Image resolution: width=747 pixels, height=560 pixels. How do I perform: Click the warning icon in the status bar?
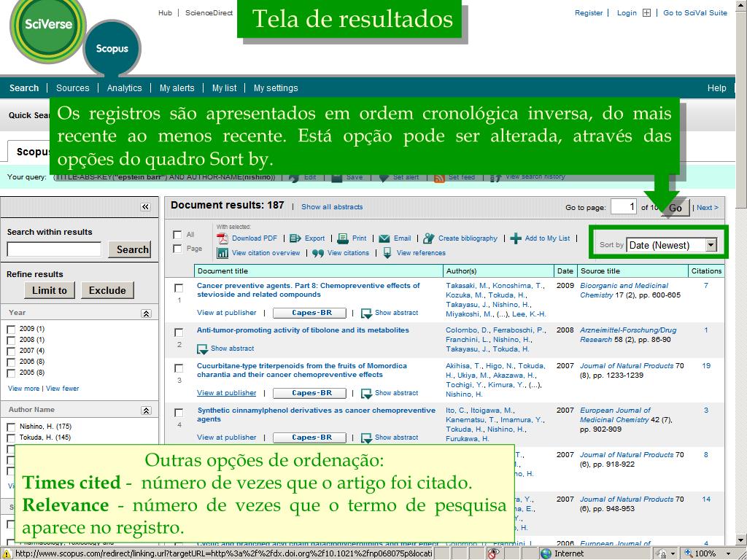(x=7, y=554)
